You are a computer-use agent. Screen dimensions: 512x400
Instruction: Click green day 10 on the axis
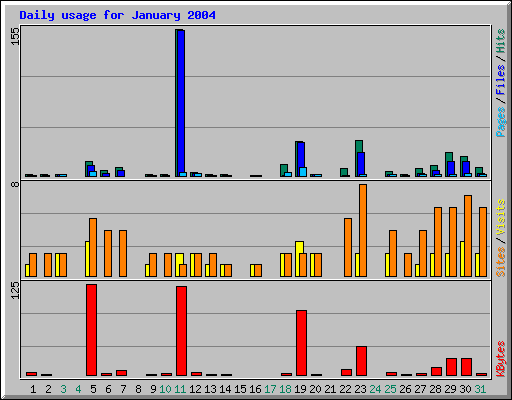[165, 389]
